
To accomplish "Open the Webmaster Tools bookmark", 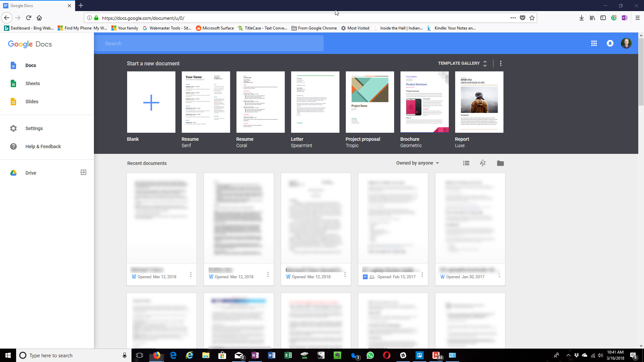I will point(167,28).
